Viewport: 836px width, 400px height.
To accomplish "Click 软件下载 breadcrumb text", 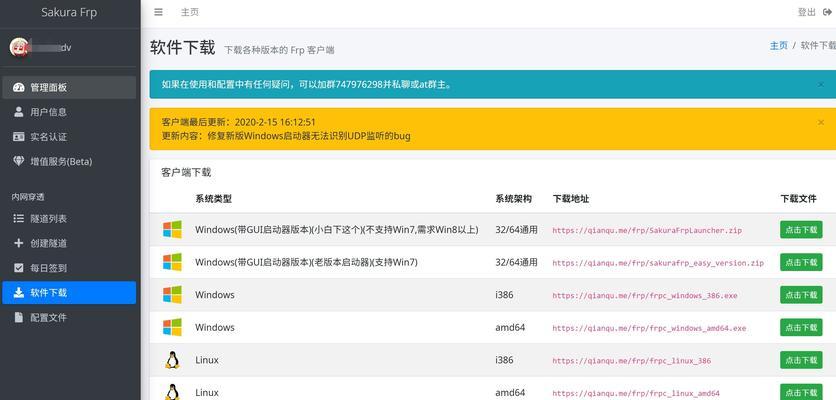I will point(818,45).
